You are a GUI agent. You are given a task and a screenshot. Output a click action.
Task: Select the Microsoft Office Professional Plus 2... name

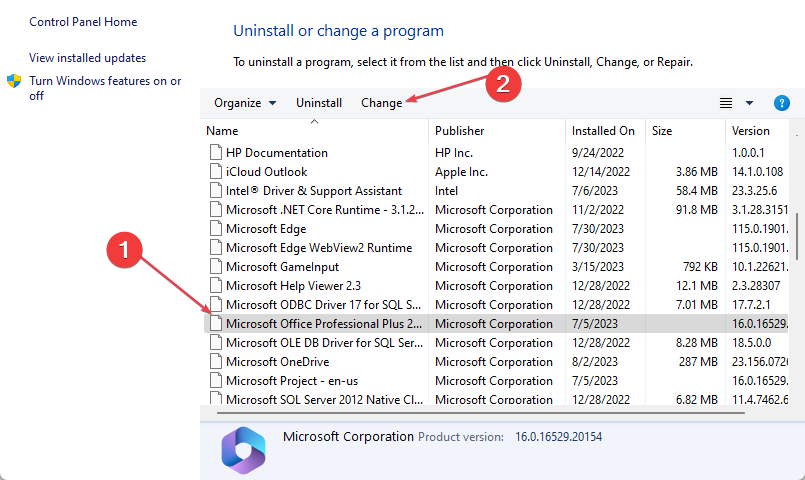[324, 323]
